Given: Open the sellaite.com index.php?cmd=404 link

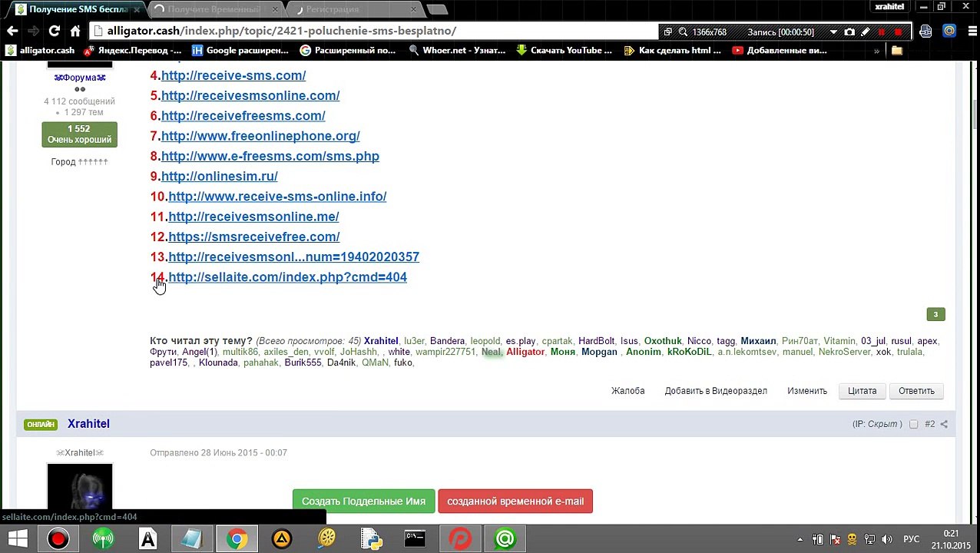Looking at the screenshot, I should [x=287, y=276].
